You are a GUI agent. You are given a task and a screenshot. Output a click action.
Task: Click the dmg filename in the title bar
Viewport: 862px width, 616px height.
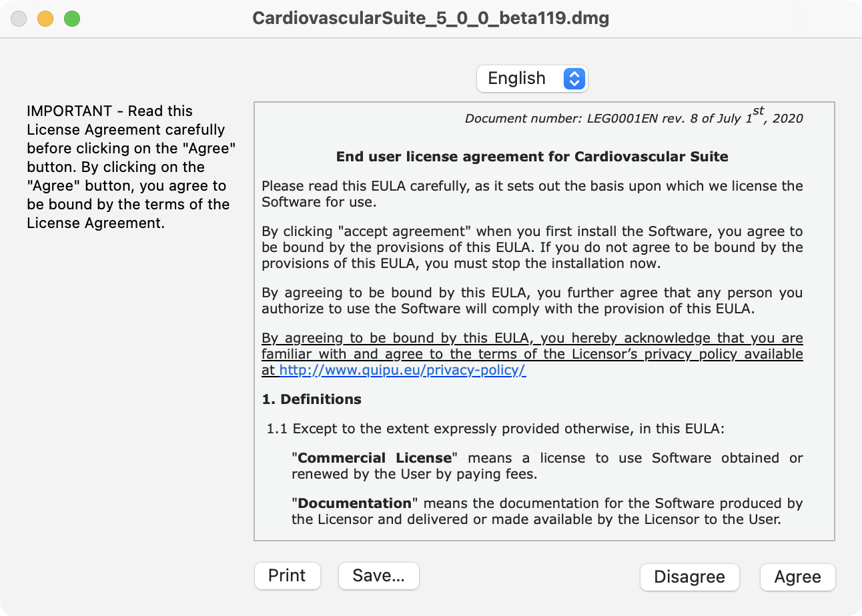point(430,18)
